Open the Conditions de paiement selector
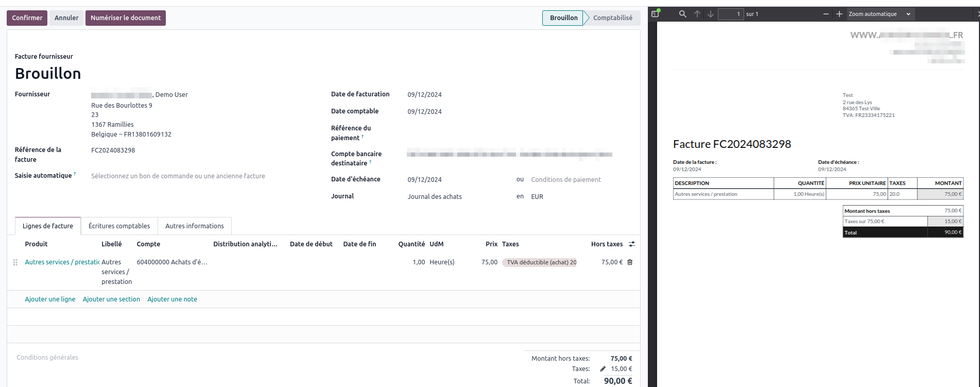 click(566, 180)
